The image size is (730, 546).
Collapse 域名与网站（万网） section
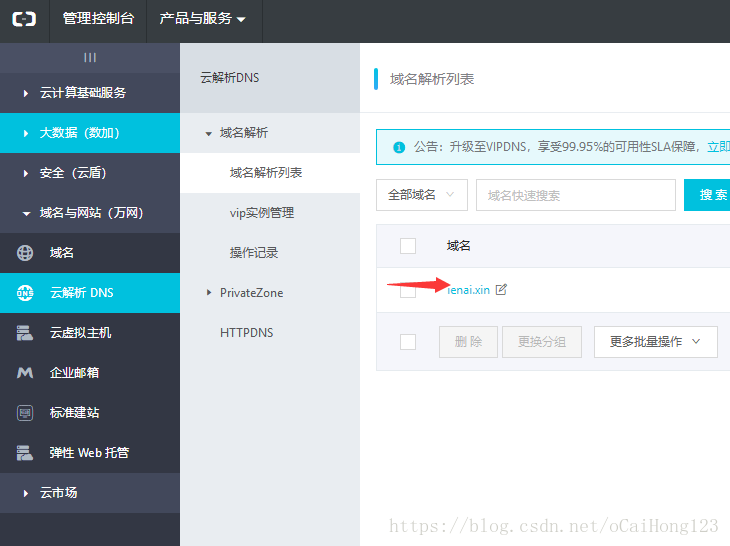click(x=90, y=213)
